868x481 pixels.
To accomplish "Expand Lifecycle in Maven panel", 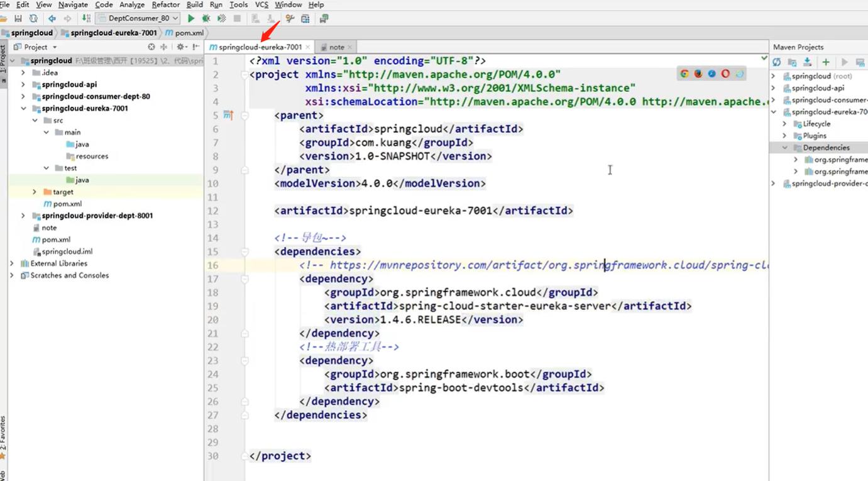I will point(784,124).
